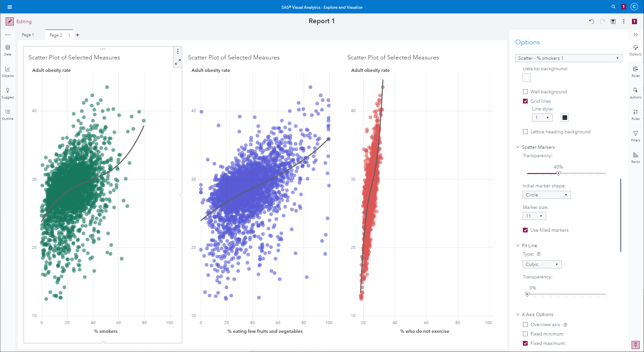This screenshot has width=644, height=352.
Task: Click the % smokers axis label
Action: click(x=106, y=331)
